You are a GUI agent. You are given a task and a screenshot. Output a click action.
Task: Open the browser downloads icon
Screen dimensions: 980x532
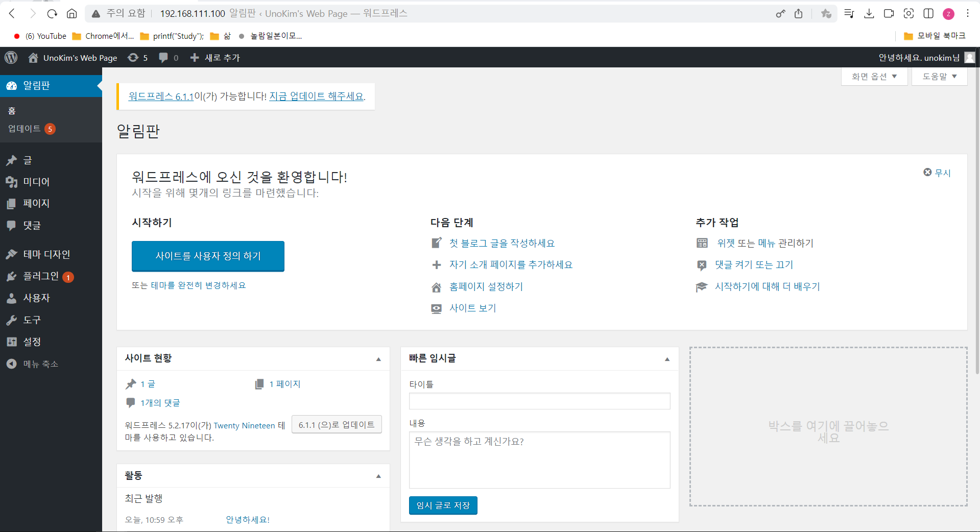coord(869,14)
